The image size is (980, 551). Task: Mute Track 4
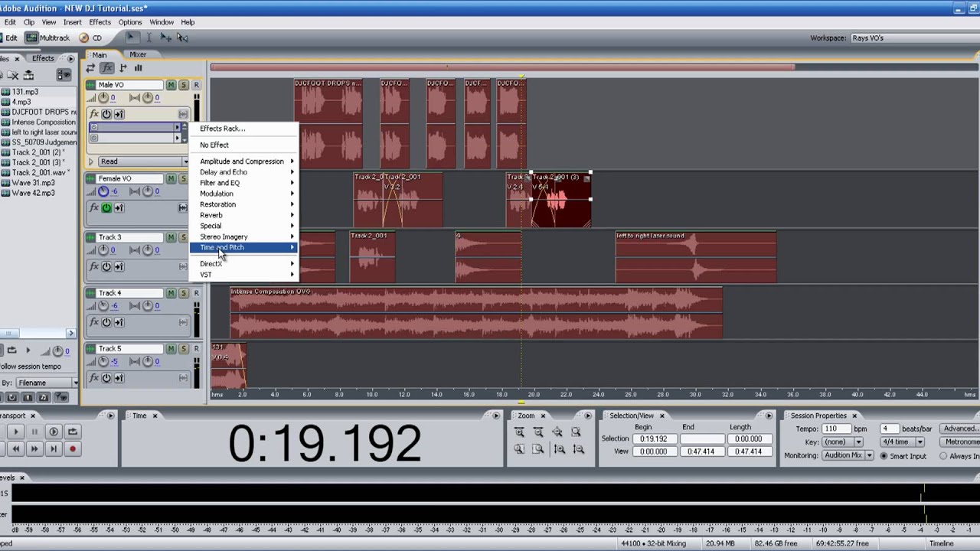pyautogui.click(x=171, y=293)
